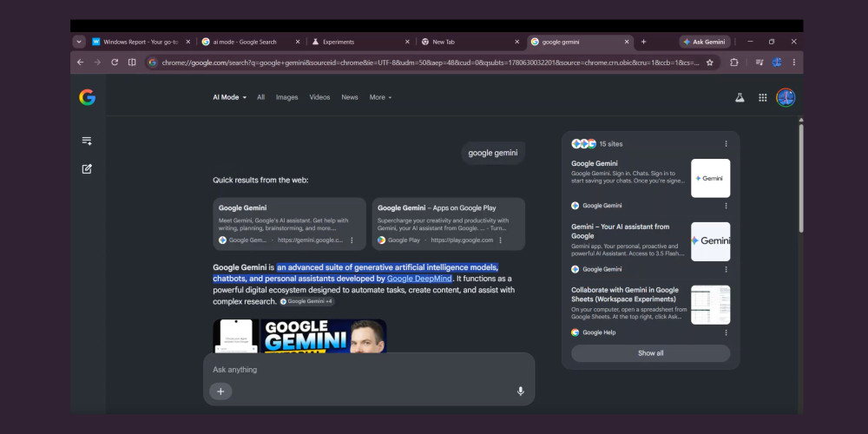Switch to the ai mode Google Search tab
Viewport: 868px width, 434px height.
(x=251, y=42)
